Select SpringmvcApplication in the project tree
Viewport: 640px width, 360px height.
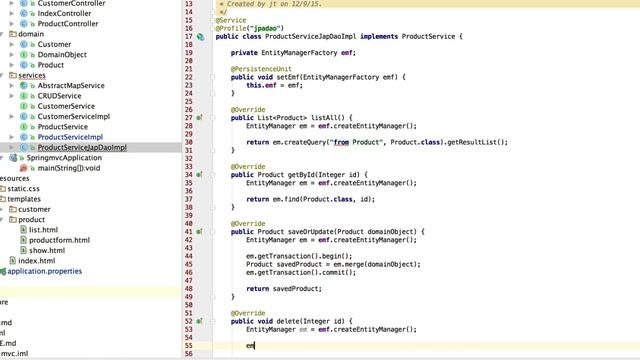coord(64,158)
